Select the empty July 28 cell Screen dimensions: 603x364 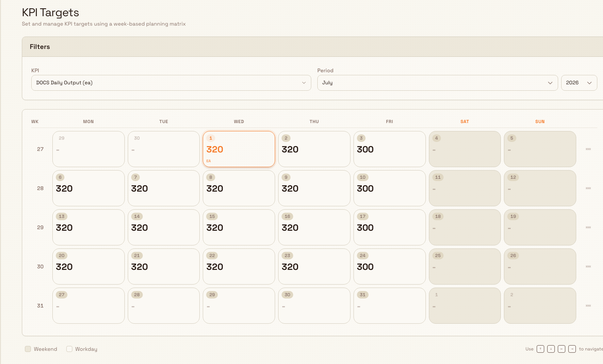[x=164, y=306]
